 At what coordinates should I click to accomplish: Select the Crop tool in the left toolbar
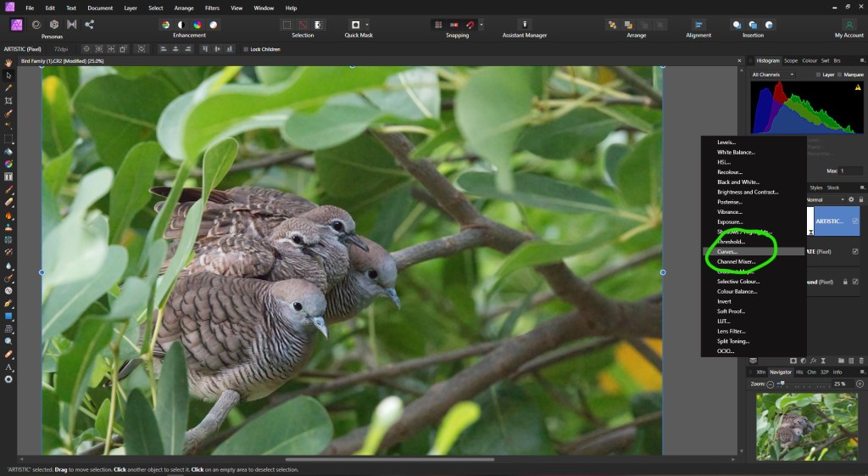8,100
